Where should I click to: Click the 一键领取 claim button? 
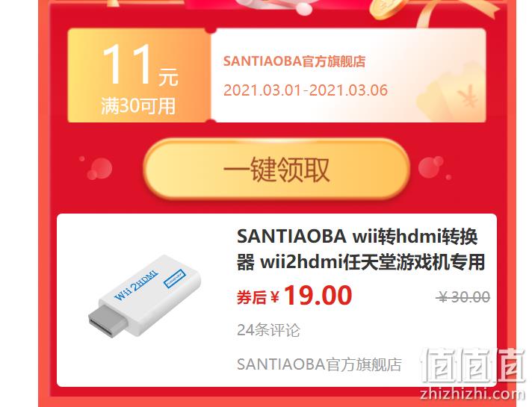tap(276, 169)
